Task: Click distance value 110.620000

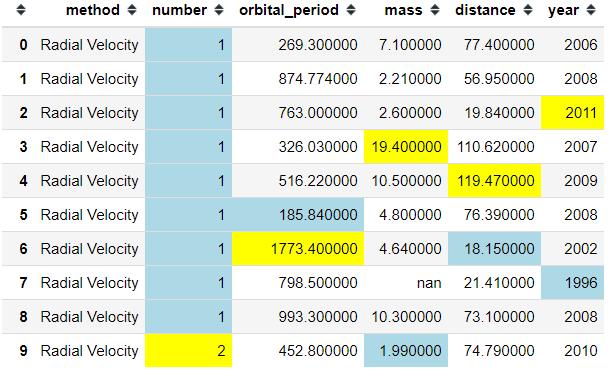Action: tap(496, 147)
